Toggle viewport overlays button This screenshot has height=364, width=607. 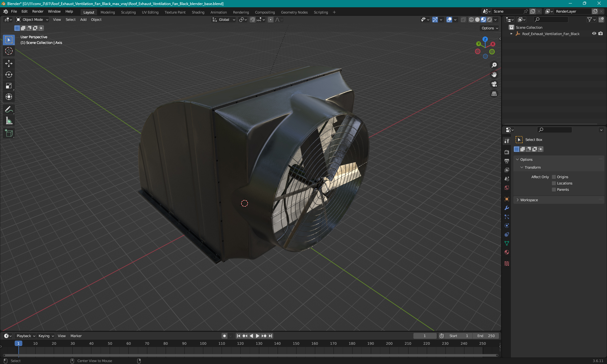(449, 20)
